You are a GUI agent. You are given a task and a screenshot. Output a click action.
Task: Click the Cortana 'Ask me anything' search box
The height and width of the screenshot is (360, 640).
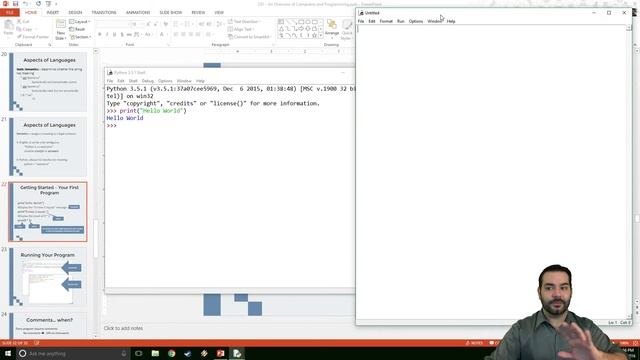pos(73,353)
